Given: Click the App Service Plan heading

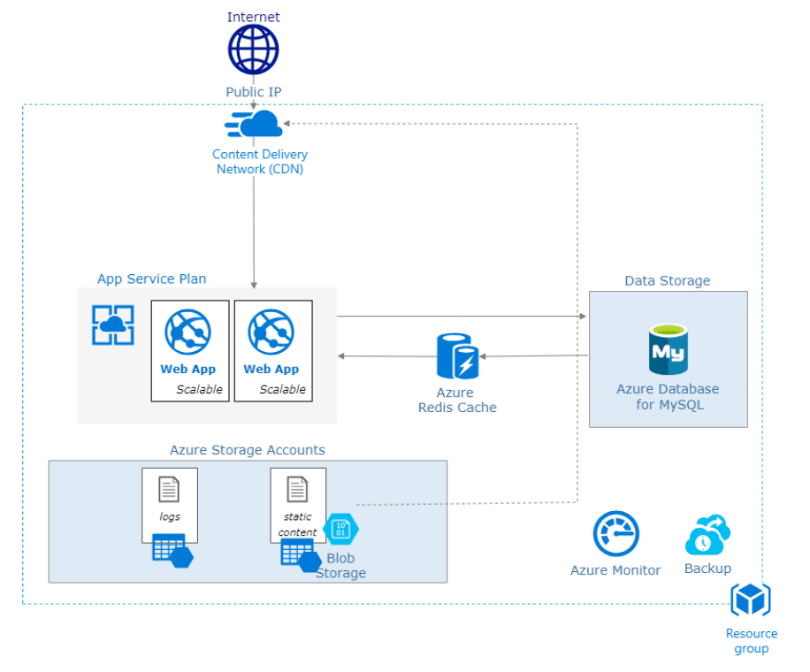Looking at the screenshot, I should tap(152, 279).
